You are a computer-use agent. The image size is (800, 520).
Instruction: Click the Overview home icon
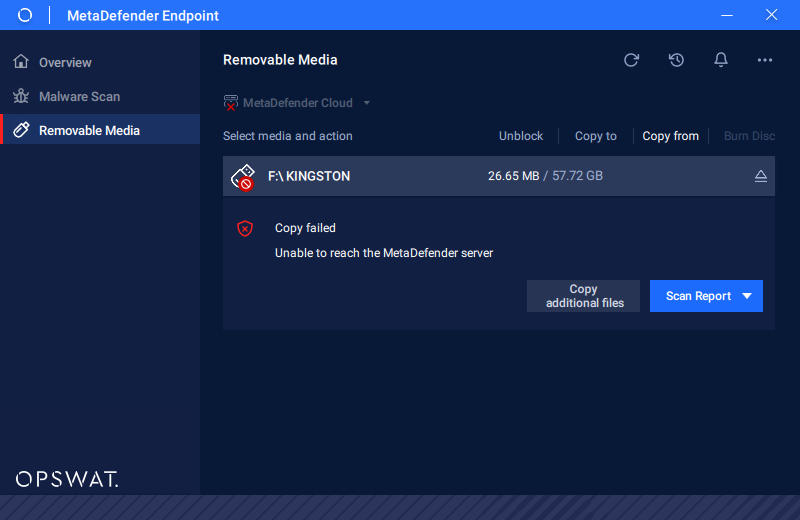(x=21, y=61)
